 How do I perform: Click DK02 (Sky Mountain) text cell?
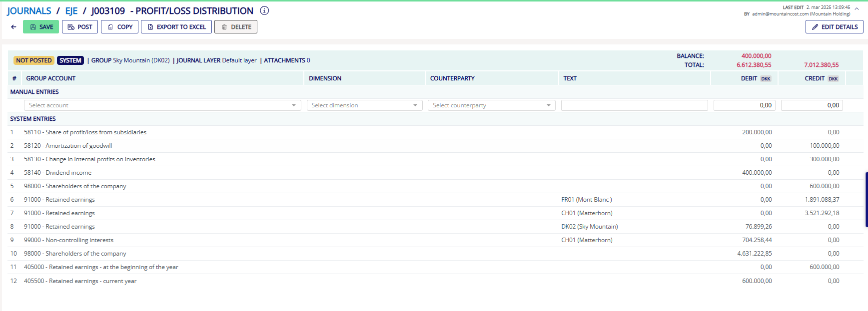(590, 227)
